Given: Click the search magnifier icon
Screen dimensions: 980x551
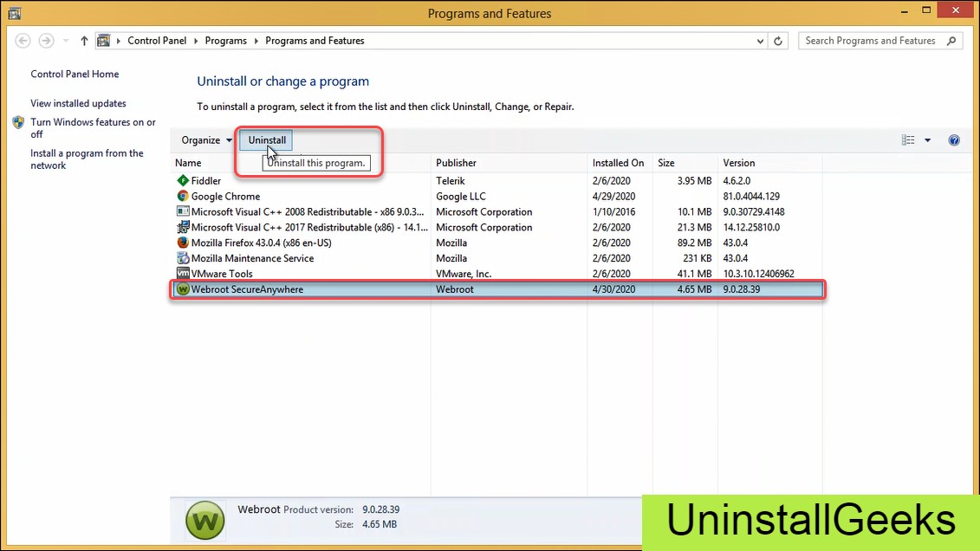Looking at the screenshot, I should [x=951, y=41].
